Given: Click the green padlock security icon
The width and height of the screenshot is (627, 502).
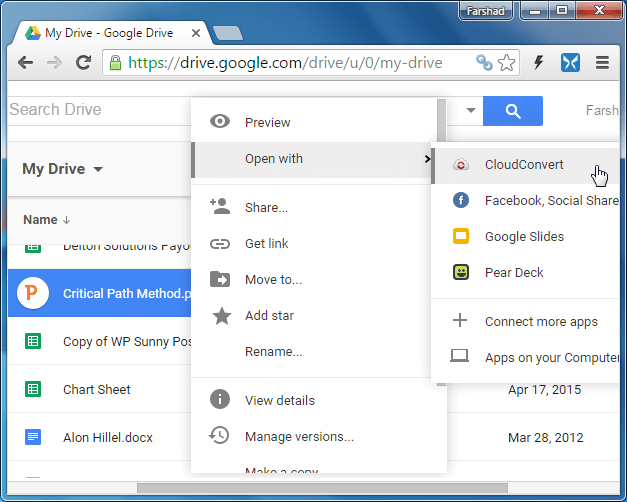Looking at the screenshot, I should (116, 63).
